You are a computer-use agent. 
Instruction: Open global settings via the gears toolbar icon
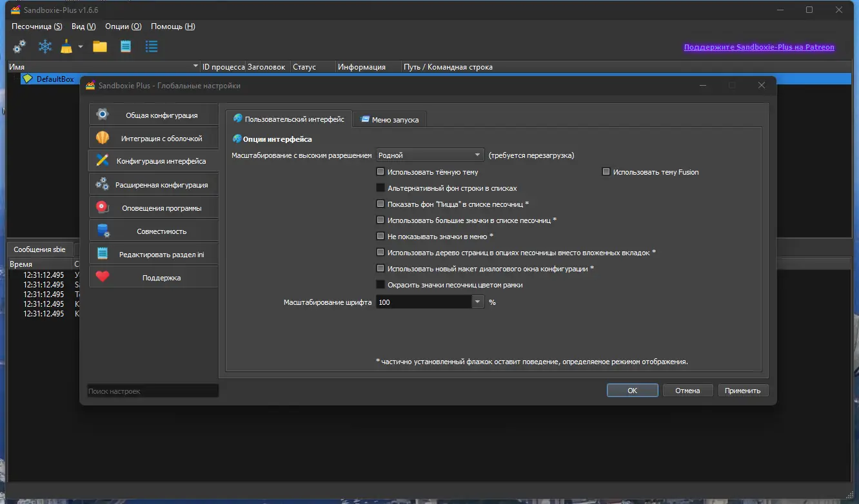pyautogui.click(x=19, y=46)
